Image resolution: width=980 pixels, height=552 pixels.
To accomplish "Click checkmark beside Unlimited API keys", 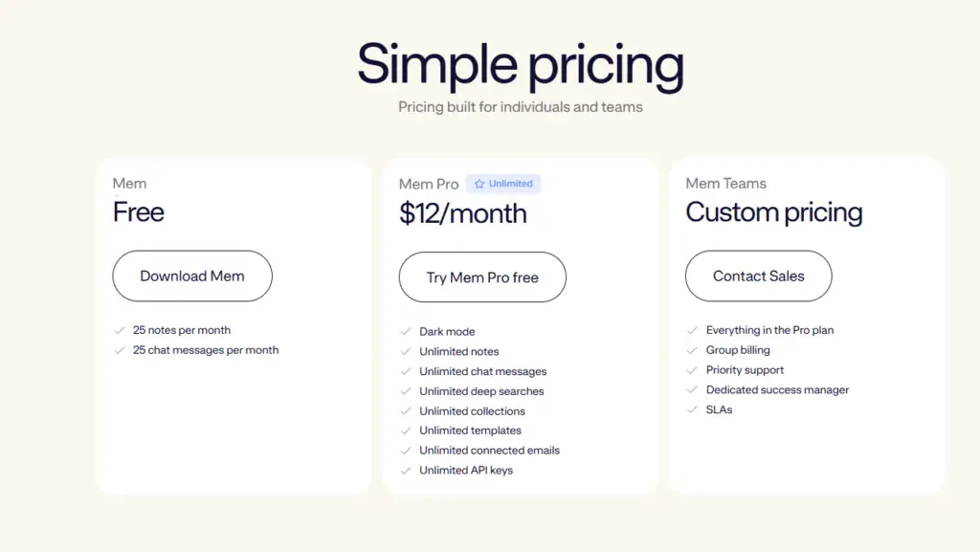I will point(406,470).
